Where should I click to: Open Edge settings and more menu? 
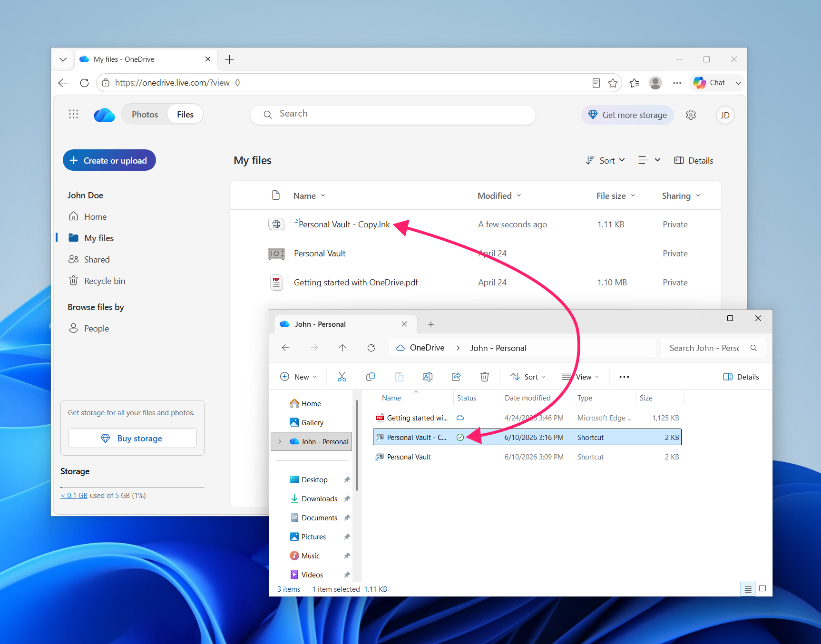(677, 83)
